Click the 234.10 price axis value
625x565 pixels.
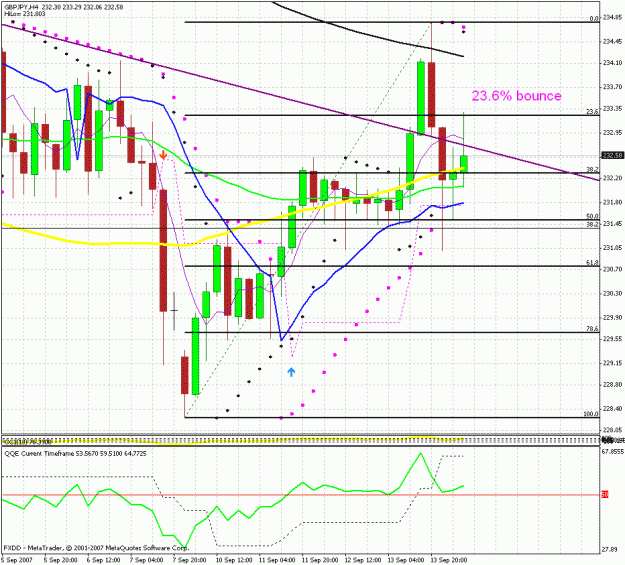point(612,63)
